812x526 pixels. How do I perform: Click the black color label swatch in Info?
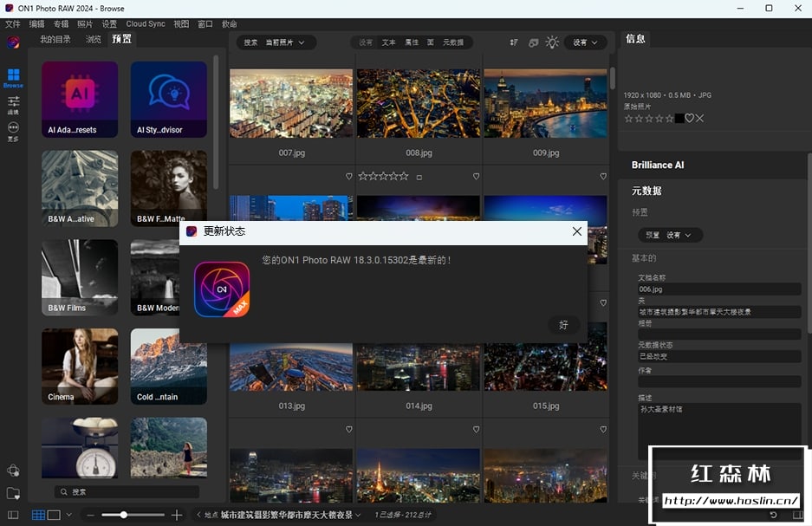point(679,119)
